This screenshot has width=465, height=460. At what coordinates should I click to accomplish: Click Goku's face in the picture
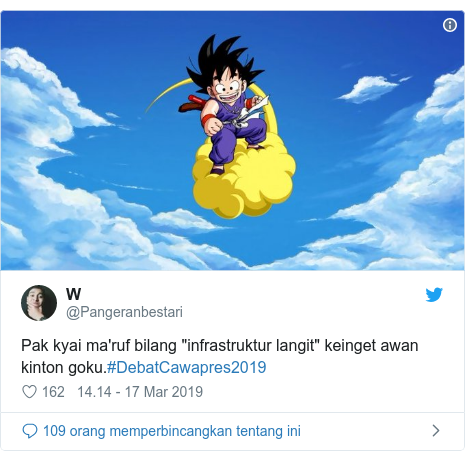pyautogui.click(x=227, y=89)
